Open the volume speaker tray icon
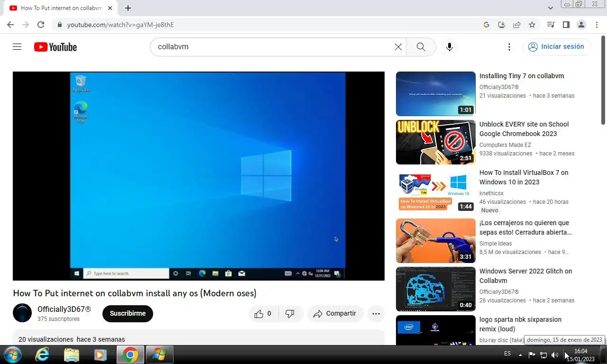607x364 pixels. pyautogui.click(x=554, y=355)
